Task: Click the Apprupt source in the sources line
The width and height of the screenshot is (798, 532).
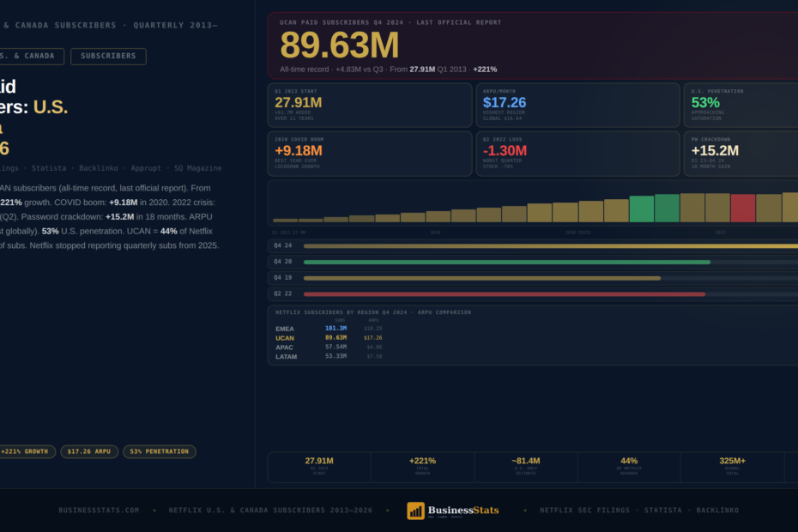Action: point(146,168)
